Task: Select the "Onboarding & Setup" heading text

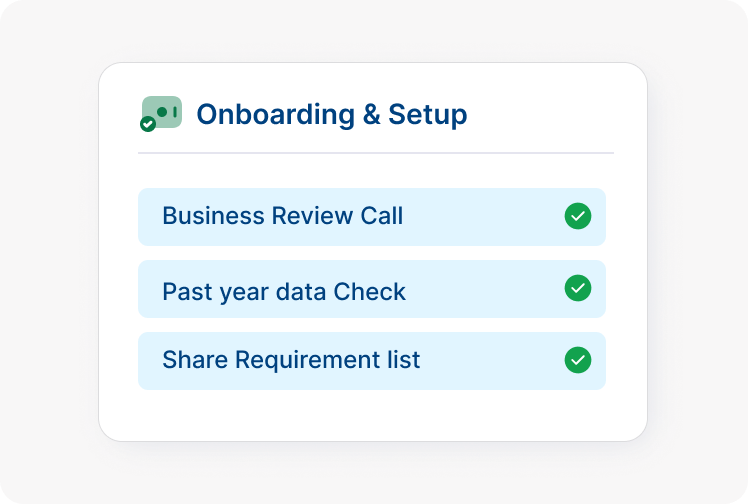Action: pos(331,114)
